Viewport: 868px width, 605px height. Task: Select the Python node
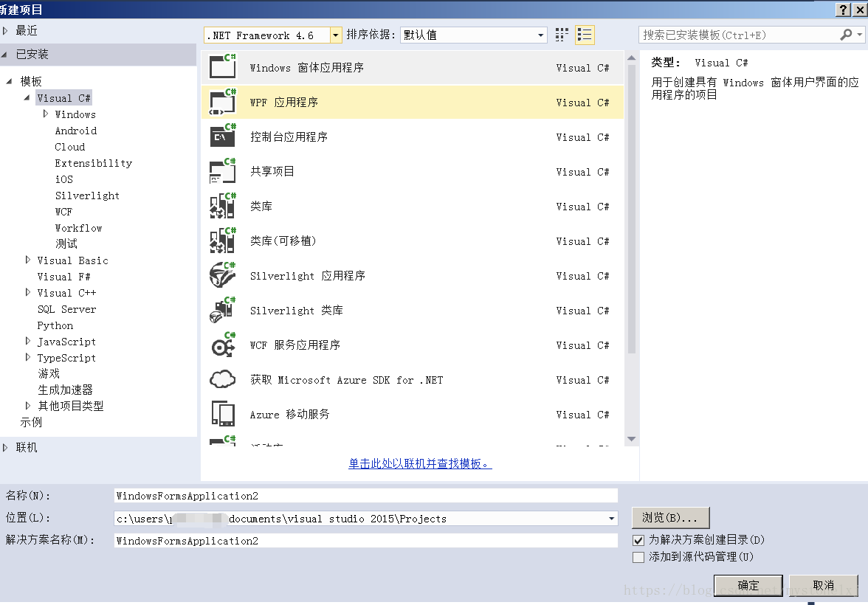[x=55, y=325]
